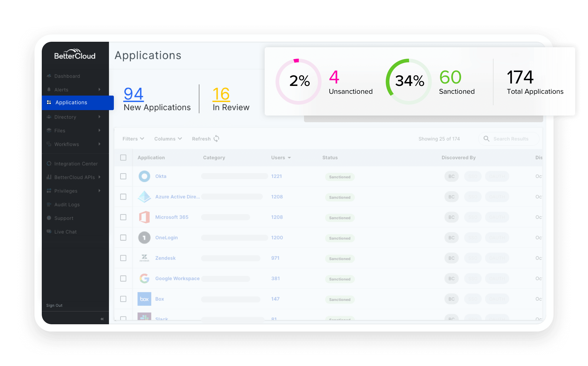Expand the BetterCloud APIs submenu arrow
The image size is (588, 366).
pyautogui.click(x=99, y=177)
